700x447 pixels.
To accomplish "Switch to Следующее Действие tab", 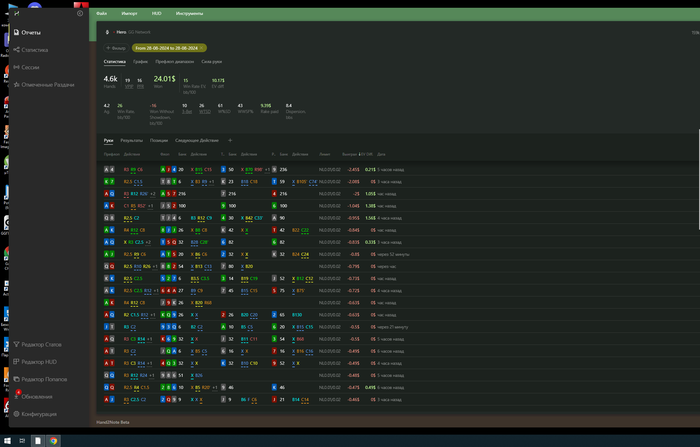I will (x=197, y=140).
